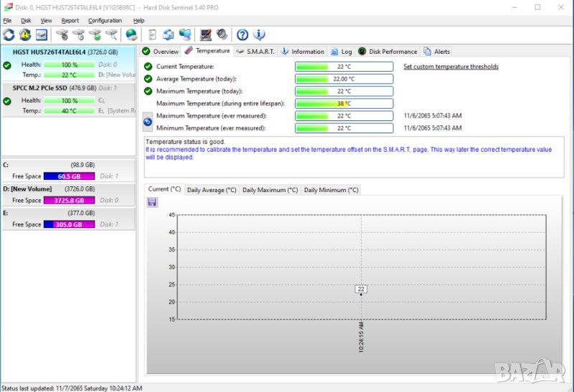Click the blue reset arrow beside Maximum Temperature
The width and height of the screenshot is (574, 392).
coord(148,122)
